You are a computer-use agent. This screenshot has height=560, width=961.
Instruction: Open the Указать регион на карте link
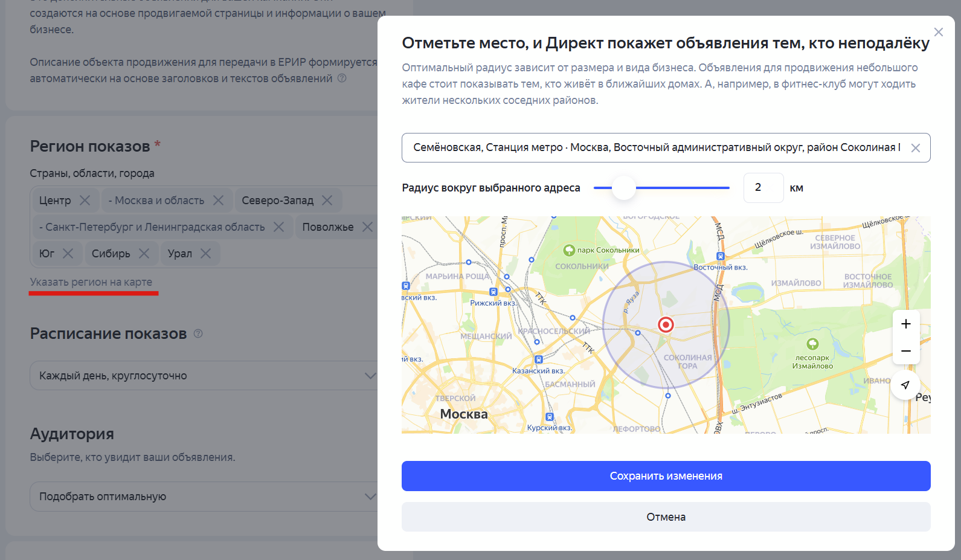91,282
